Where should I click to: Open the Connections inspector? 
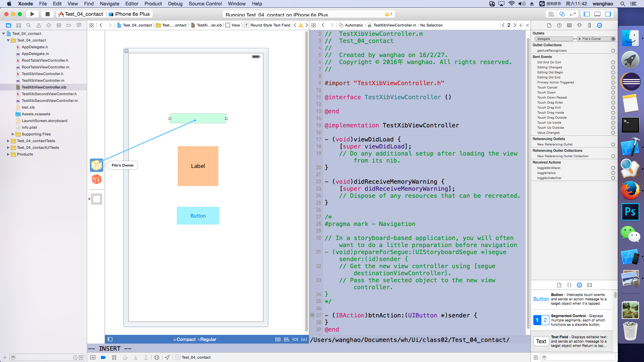pos(599,25)
